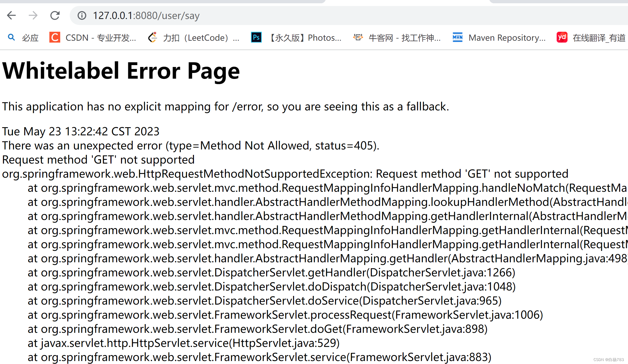Click the Photoshop Ps bookmark icon

[x=256, y=37]
